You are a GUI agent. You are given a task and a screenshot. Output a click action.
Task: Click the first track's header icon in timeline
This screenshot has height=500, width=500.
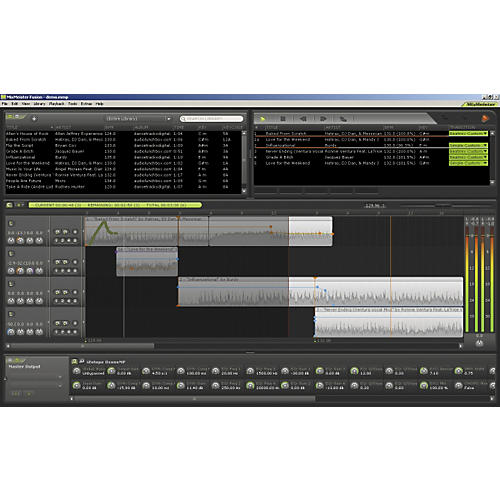point(11,223)
